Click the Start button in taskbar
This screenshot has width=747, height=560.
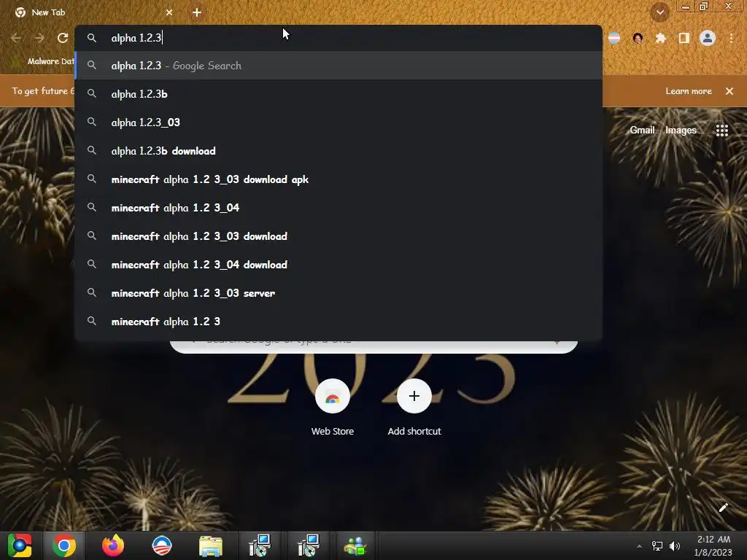point(20,545)
